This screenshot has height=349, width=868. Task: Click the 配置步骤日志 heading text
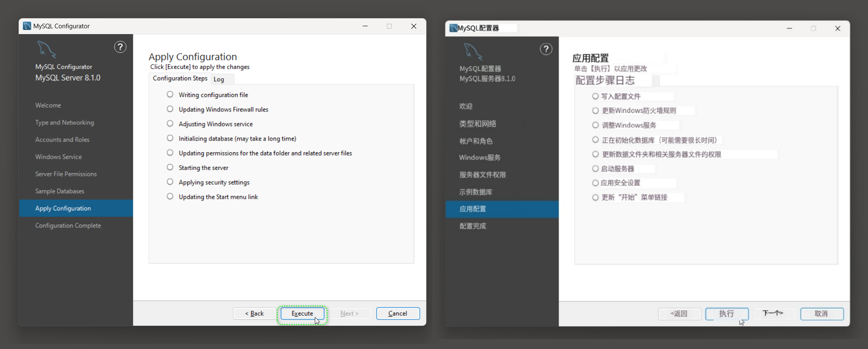tap(605, 80)
